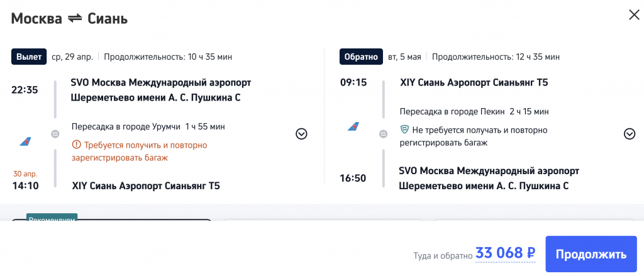Viewport: 644px width, 276px height.
Task: Click the outbound baggage re-registration warning text
Action: point(145,152)
